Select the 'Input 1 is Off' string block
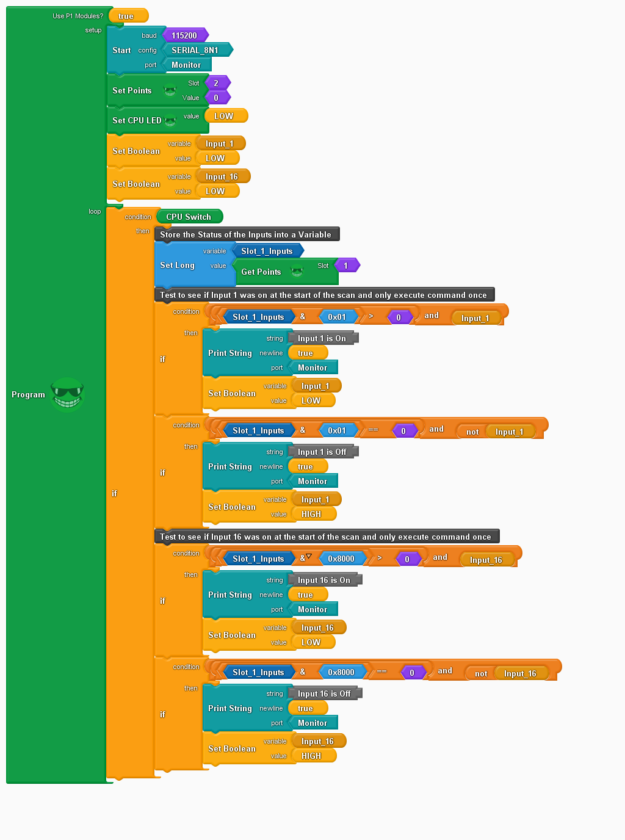 [323, 452]
